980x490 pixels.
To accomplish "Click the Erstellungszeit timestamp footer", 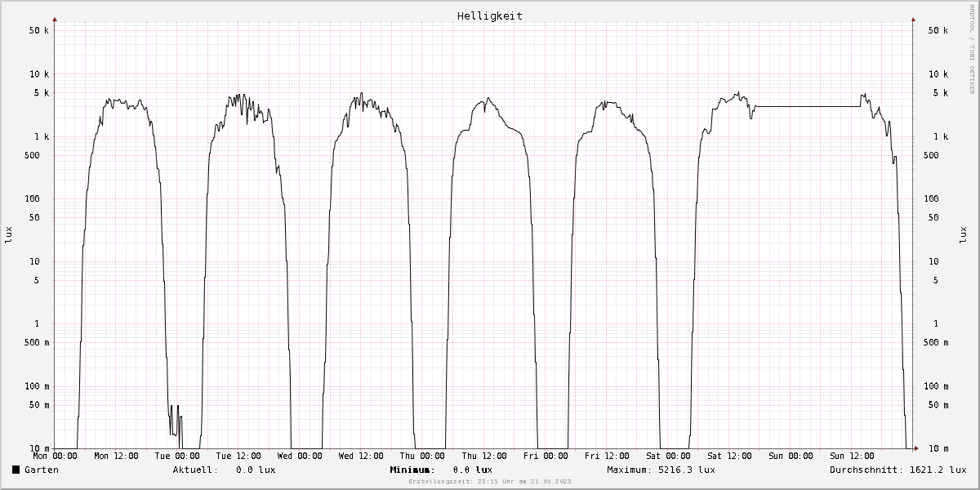I will pos(490,482).
